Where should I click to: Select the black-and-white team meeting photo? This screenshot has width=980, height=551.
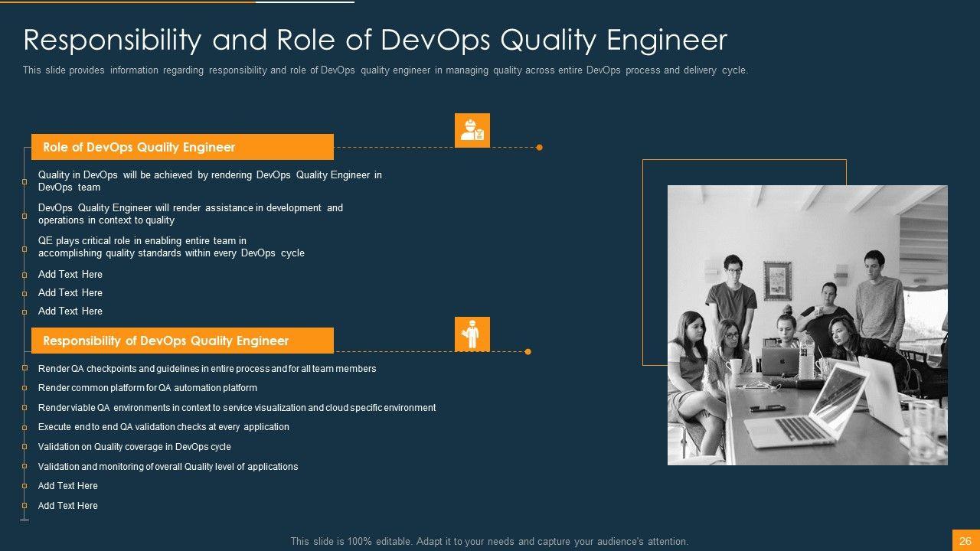(x=807, y=324)
